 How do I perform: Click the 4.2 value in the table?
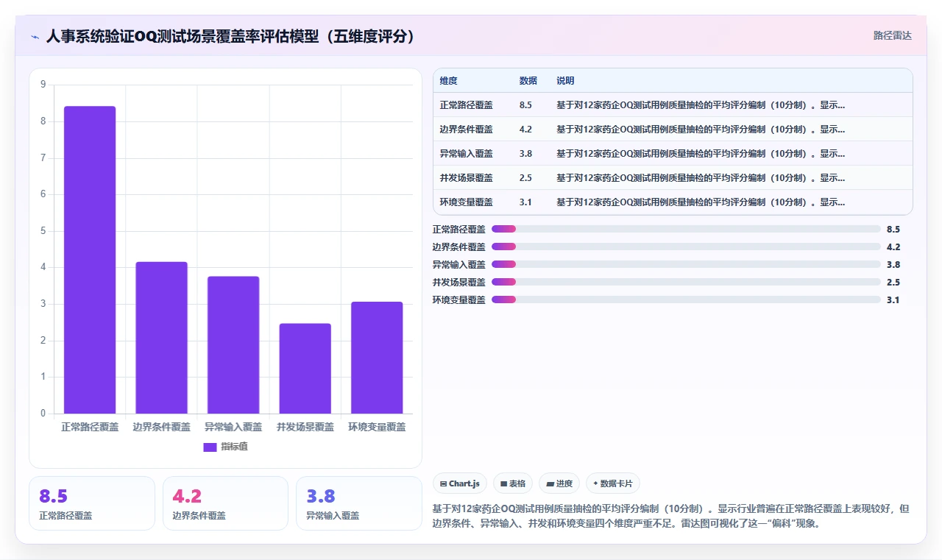click(525, 130)
